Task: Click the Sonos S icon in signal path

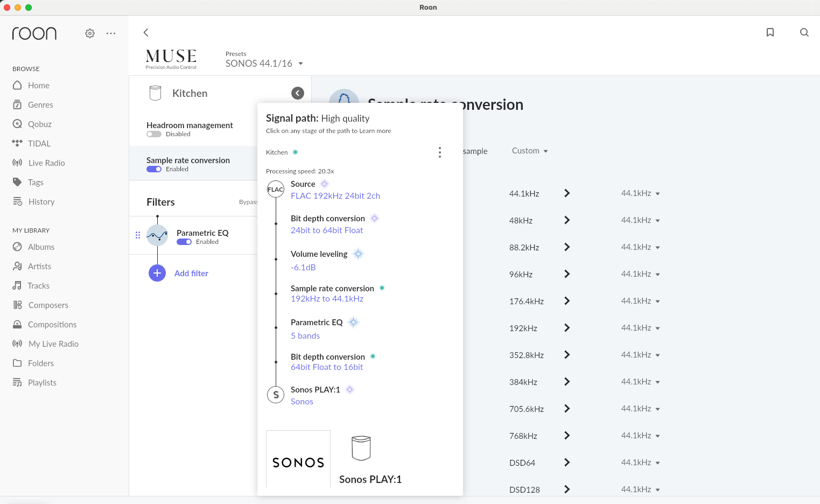Action: [x=276, y=395]
